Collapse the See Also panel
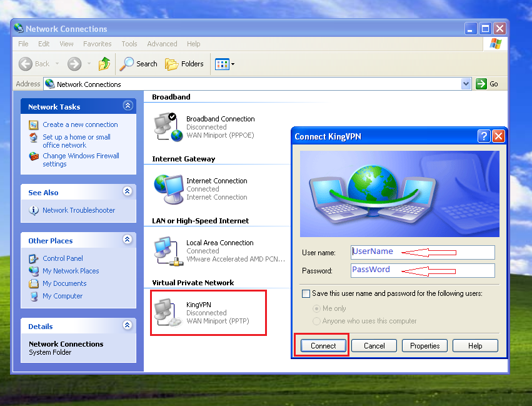The width and height of the screenshot is (532, 406). [128, 191]
